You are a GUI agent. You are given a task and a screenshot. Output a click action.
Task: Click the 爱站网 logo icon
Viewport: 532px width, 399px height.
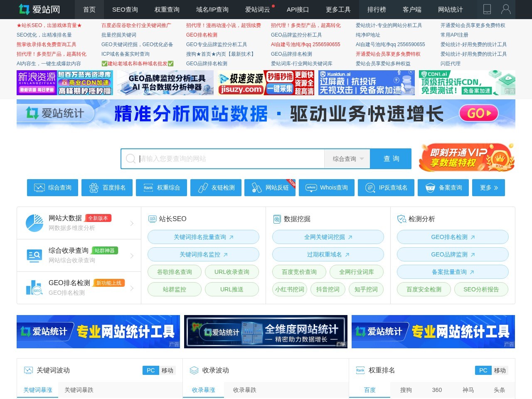(24, 9)
